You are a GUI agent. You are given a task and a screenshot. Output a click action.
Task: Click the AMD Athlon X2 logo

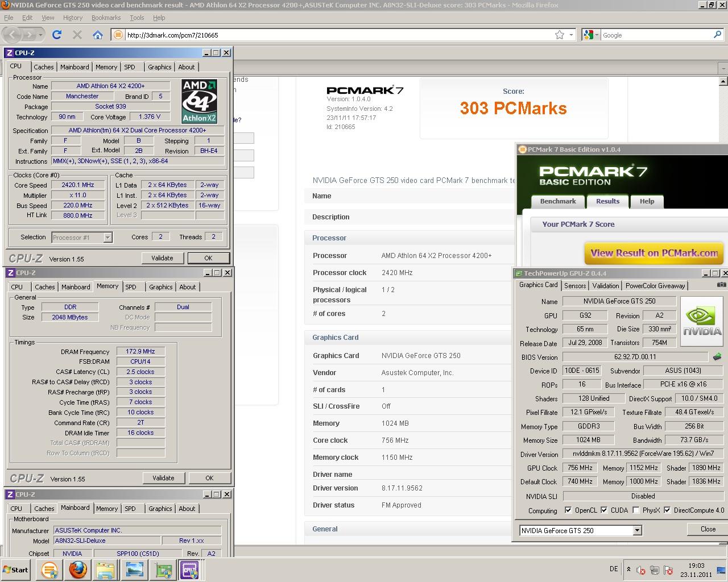point(199,101)
